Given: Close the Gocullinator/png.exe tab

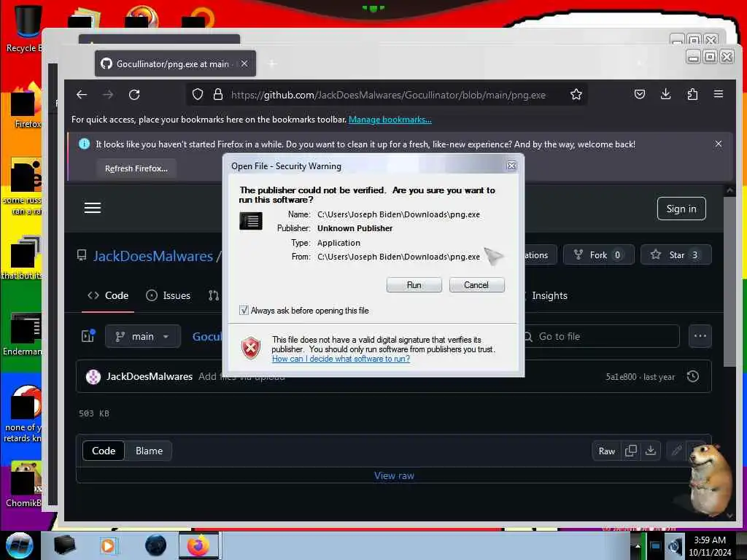Looking at the screenshot, I should 244,63.
